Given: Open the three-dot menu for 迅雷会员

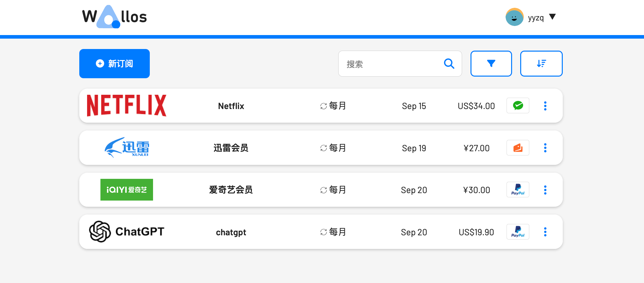Looking at the screenshot, I should point(545,148).
